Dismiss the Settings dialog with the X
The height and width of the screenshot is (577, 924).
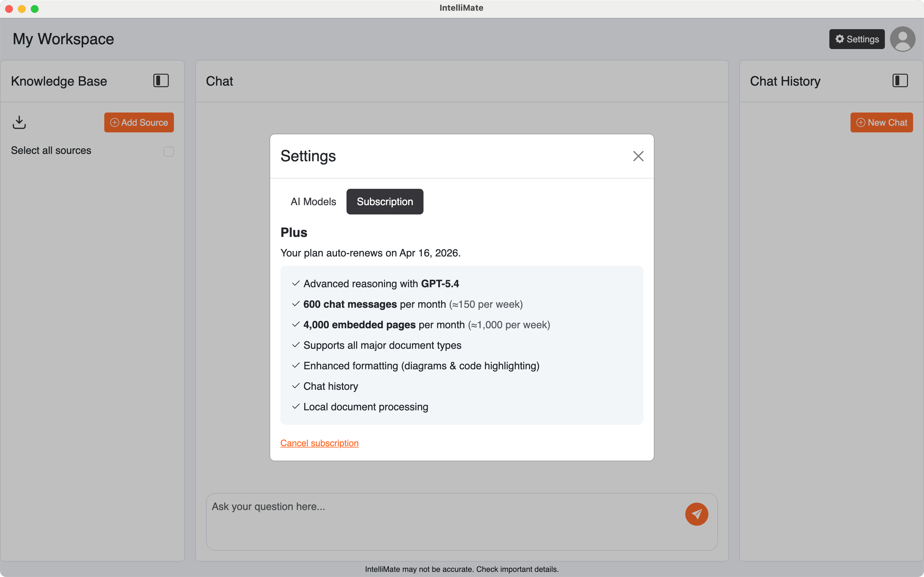coord(638,156)
